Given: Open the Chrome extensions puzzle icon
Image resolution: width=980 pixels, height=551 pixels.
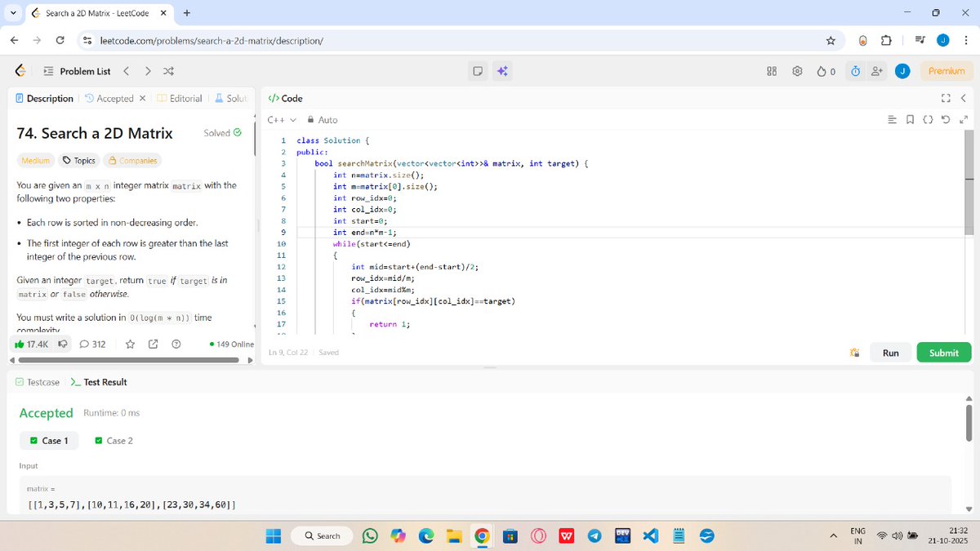Looking at the screenshot, I should pos(886,40).
